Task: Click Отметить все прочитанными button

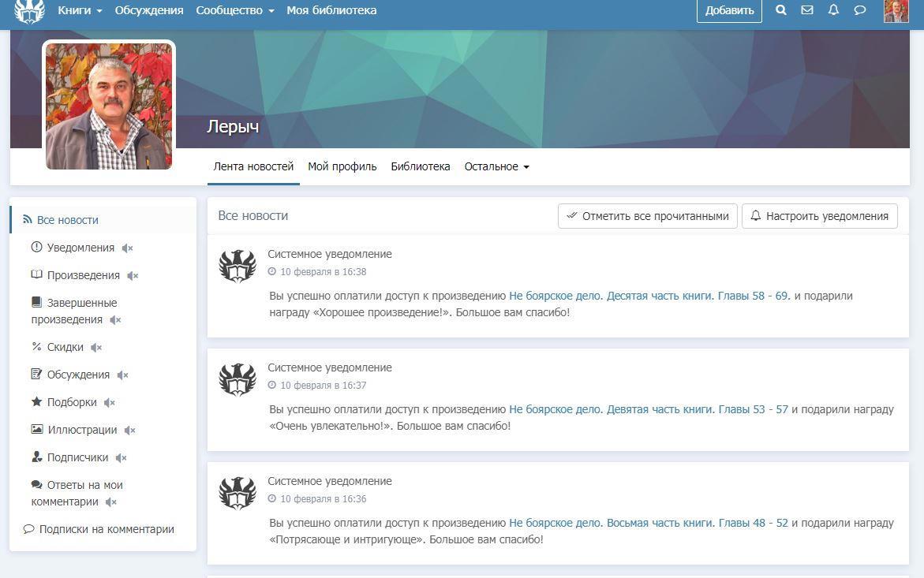Action: [647, 216]
